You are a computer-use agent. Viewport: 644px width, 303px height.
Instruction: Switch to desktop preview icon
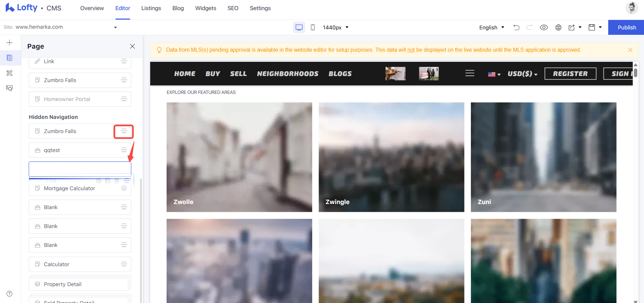tap(299, 27)
